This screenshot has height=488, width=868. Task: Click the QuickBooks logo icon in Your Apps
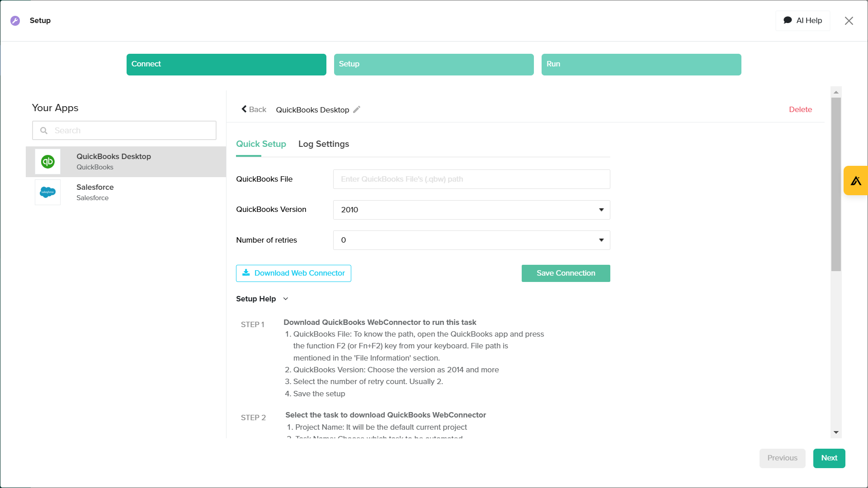[47, 161]
